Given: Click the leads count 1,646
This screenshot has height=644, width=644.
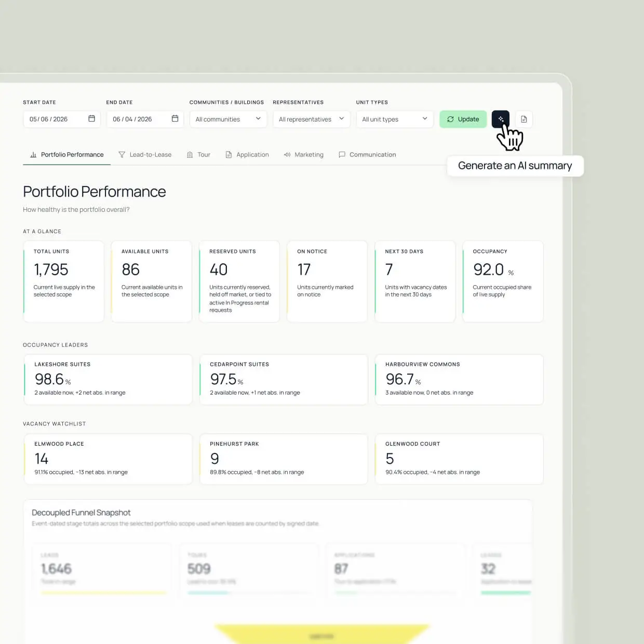Looking at the screenshot, I should point(56,569).
